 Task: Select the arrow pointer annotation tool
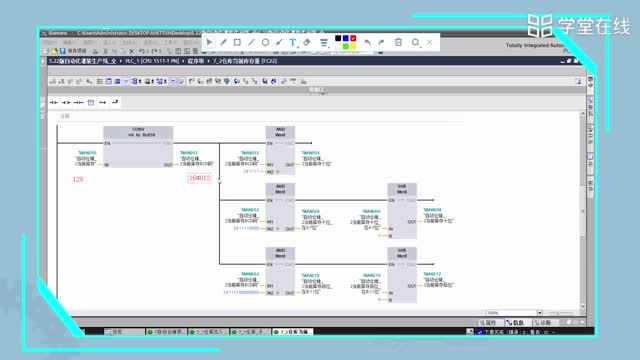coord(209,42)
